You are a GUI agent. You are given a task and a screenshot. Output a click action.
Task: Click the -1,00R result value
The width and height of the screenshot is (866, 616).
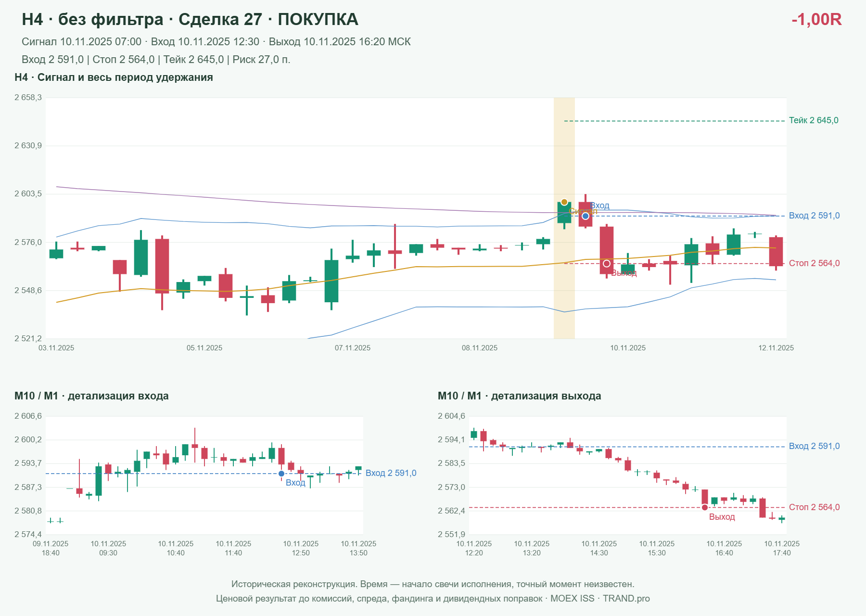pos(816,19)
